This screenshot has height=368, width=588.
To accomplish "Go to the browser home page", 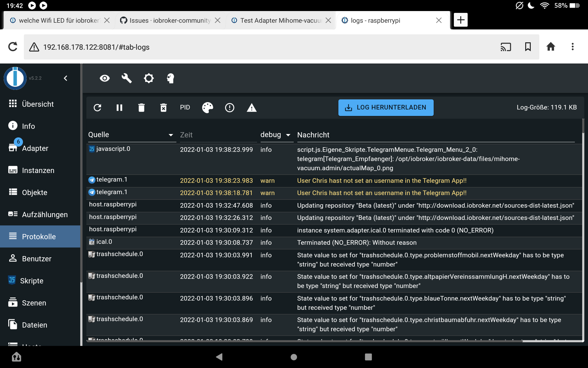I will pyautogui.click(x=551, y=47).
